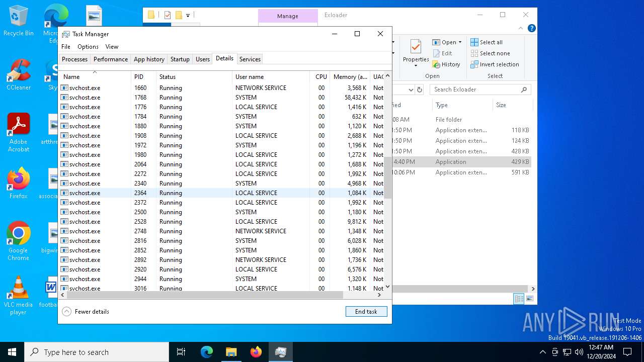Click the End task button
This screenshot has width=644, height=362.
click(x=366, y=312)
